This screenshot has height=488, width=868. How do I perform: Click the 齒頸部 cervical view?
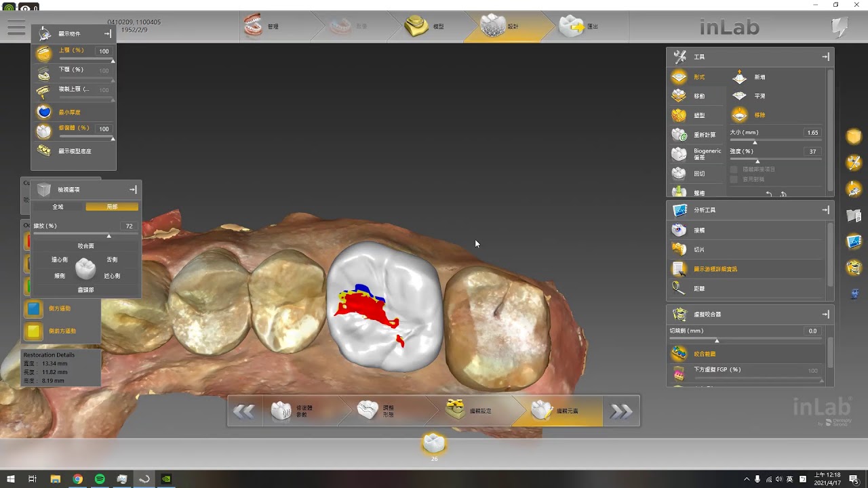(86, 289)
